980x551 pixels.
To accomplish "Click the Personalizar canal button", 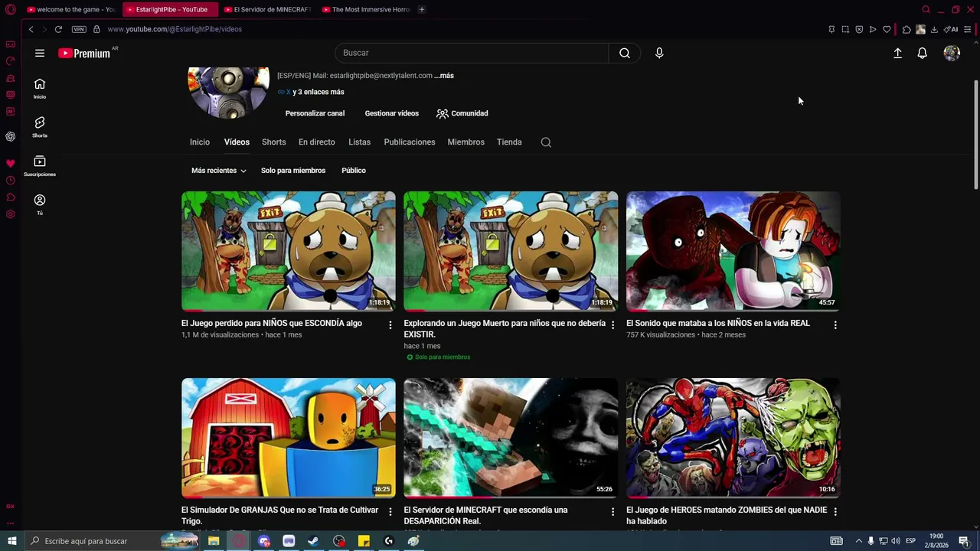I will coord(315,113).
